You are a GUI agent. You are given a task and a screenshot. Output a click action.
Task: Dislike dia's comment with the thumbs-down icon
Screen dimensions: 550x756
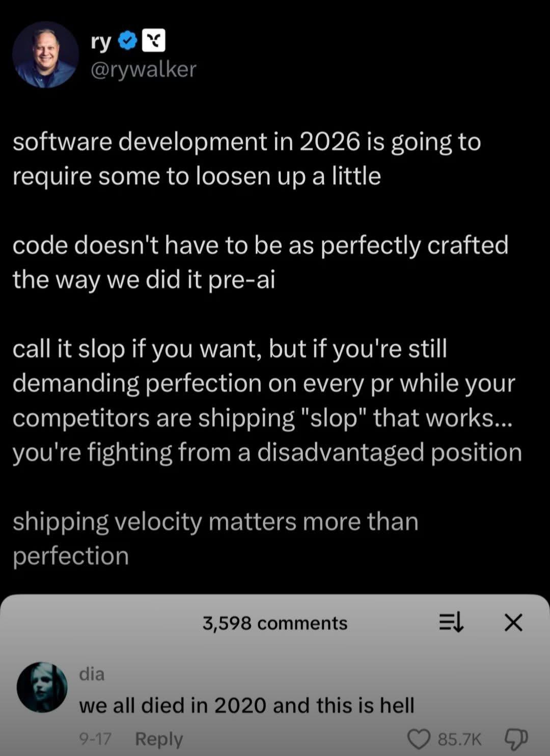coord(516,738)
